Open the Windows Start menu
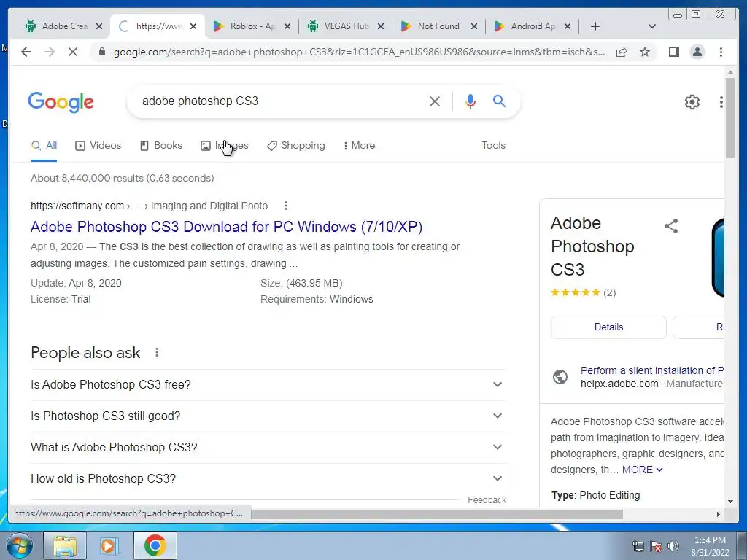 pos(20,545)
